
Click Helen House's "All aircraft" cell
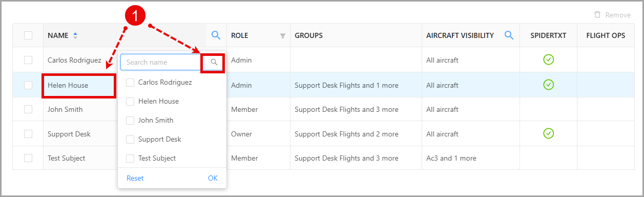pos(442,85)
